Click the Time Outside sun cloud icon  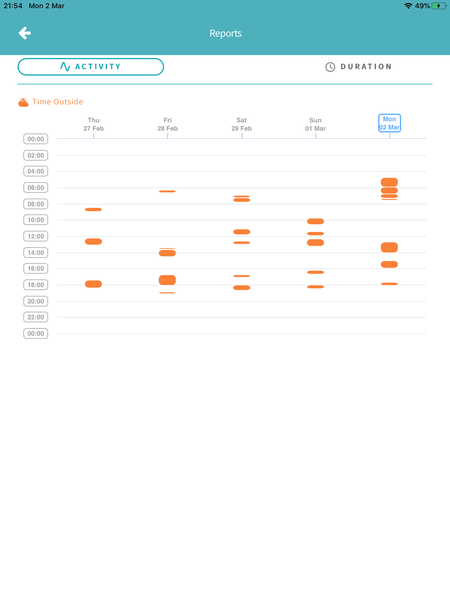point(23,102)
